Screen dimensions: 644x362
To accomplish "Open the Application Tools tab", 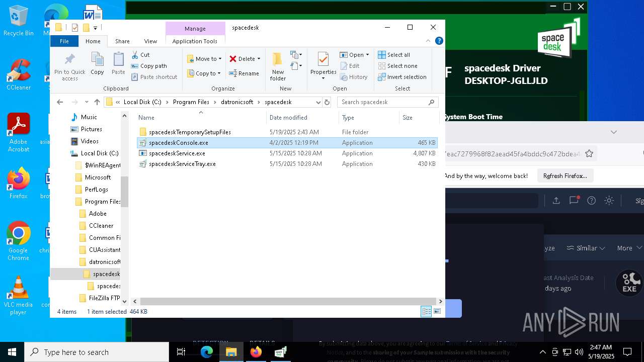I will coord(195,41).
